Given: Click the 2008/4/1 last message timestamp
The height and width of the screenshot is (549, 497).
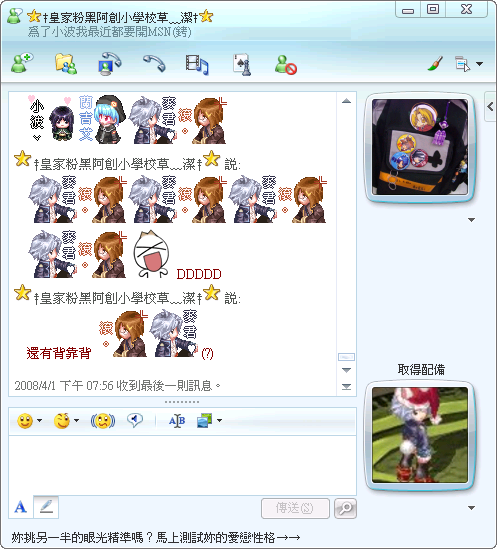Looking at the screenshot, I should pyautogui.click(x=117, y=385).
